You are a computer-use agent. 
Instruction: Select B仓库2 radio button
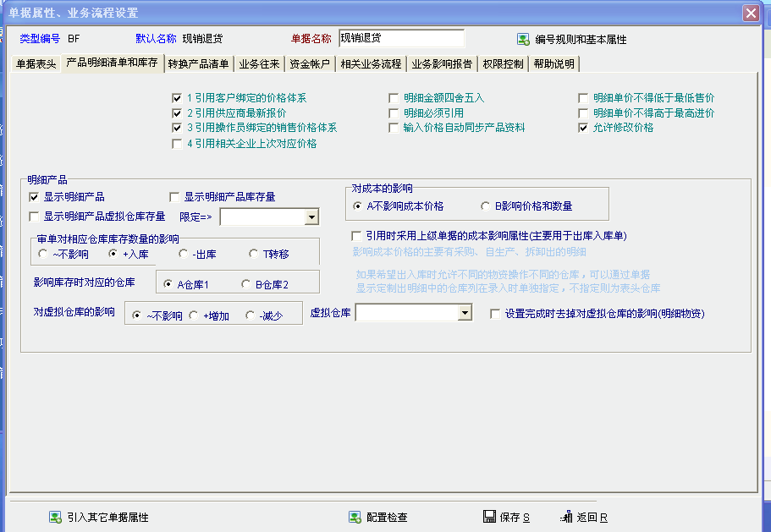[245, 284]
